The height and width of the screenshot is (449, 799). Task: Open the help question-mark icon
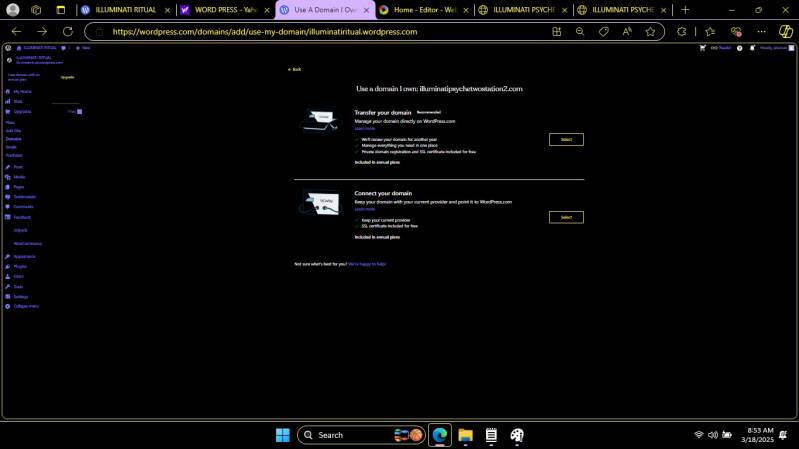click(x=739, y=48)
